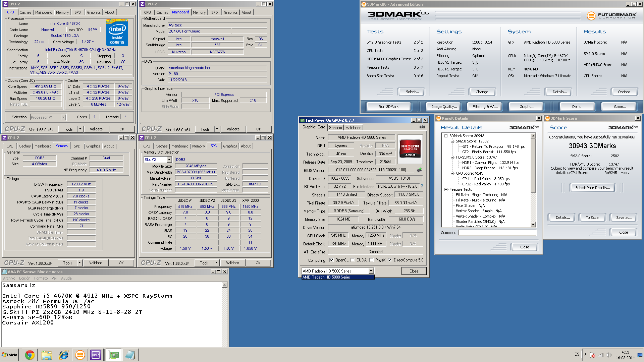Screen dimensions: 644x362
Task: Click Notepad vertical scrollbar up arrow
Action: [x=225, y=285]
